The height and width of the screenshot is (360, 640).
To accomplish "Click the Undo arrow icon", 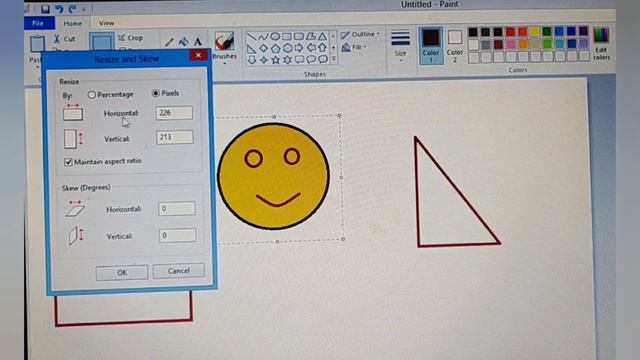I will point(60,9).
